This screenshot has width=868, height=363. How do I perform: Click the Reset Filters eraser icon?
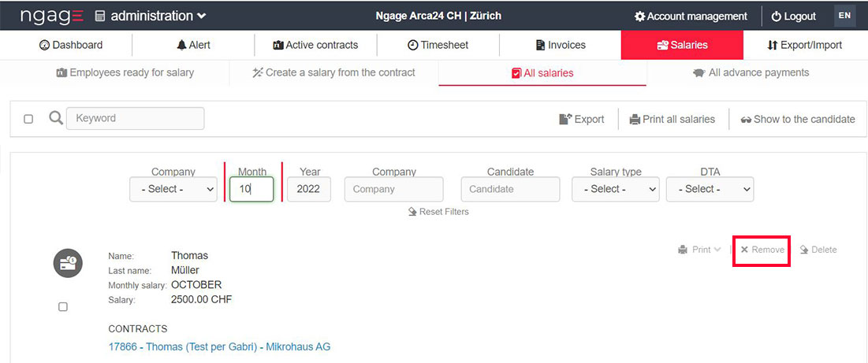(x=412, y=212)
